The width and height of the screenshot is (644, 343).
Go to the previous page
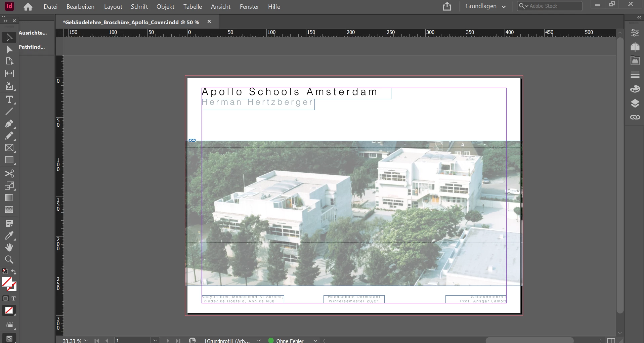(x=107, y=340)
